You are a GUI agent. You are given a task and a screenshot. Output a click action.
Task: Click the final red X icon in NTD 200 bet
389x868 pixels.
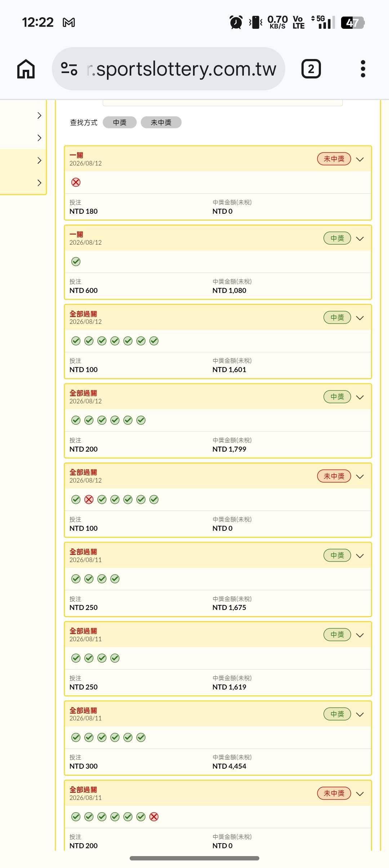coord(154,817)
